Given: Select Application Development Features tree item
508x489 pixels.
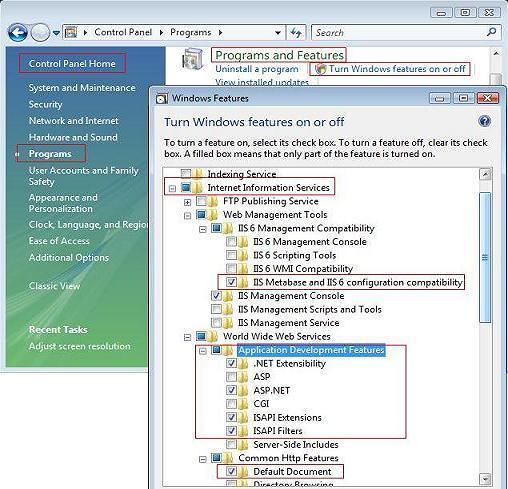Looking at the screenshot, I should coord(311,350).
